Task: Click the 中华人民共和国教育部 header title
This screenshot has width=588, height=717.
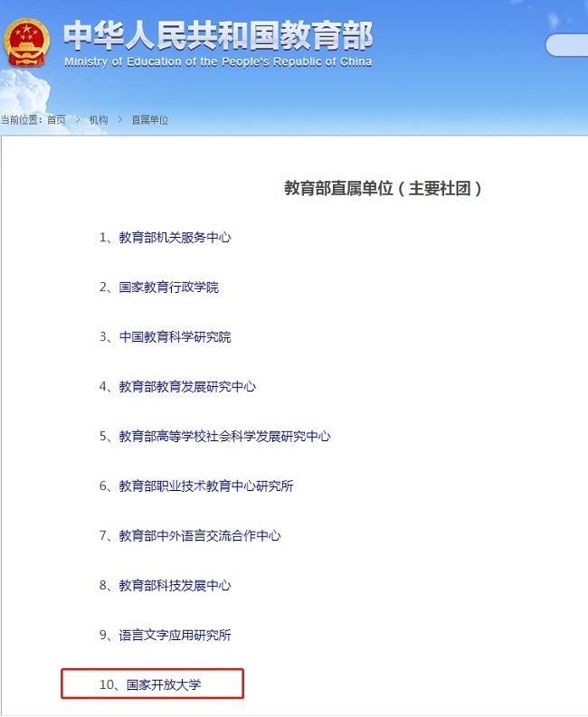Action: (x=218, y=35)
